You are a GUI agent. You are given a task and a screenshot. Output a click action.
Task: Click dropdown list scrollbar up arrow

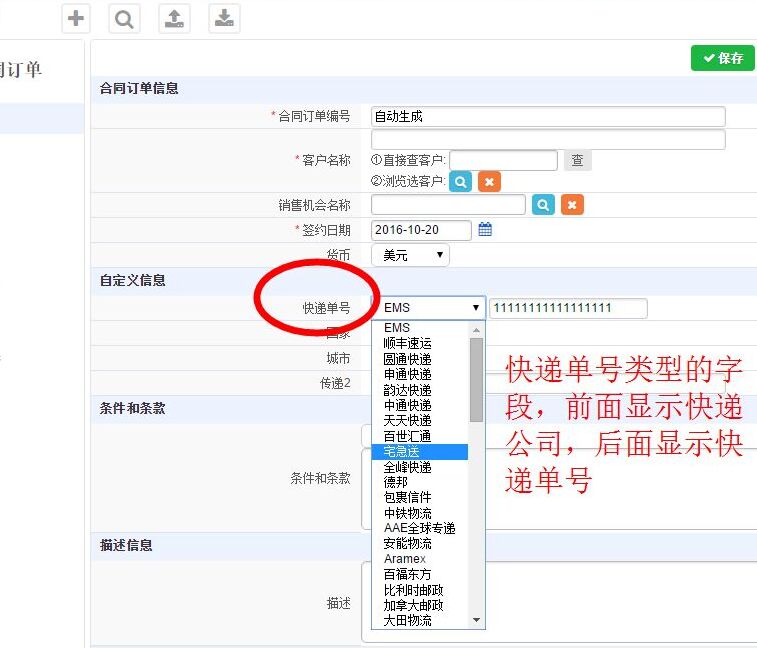click(x=477, y=330)
